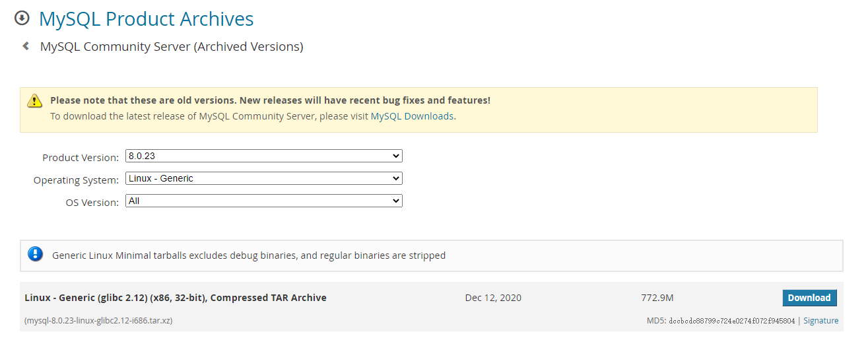This screenshot has height=338, width=868.
Task: Expand the Operating System dropdown
Action: click(263, 178)
